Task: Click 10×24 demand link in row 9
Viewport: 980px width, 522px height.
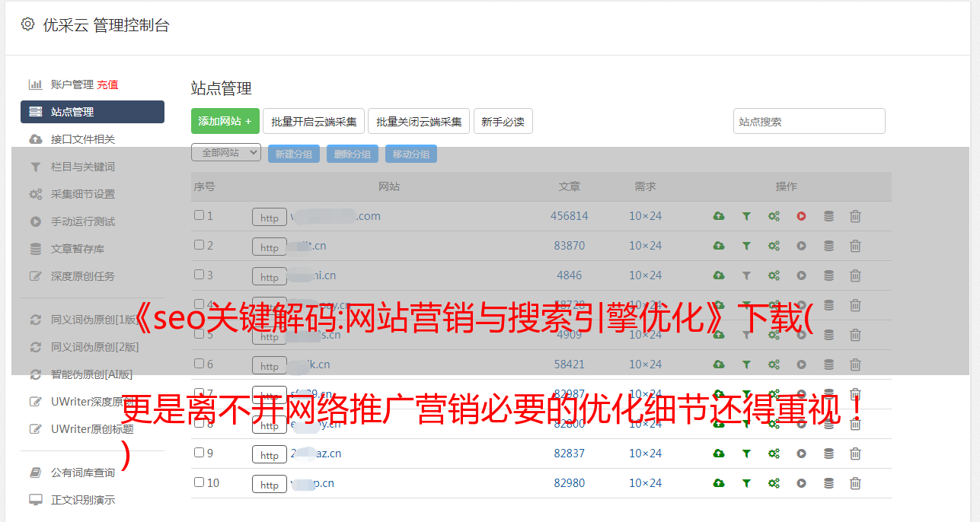Action: (x=646, y=454)
